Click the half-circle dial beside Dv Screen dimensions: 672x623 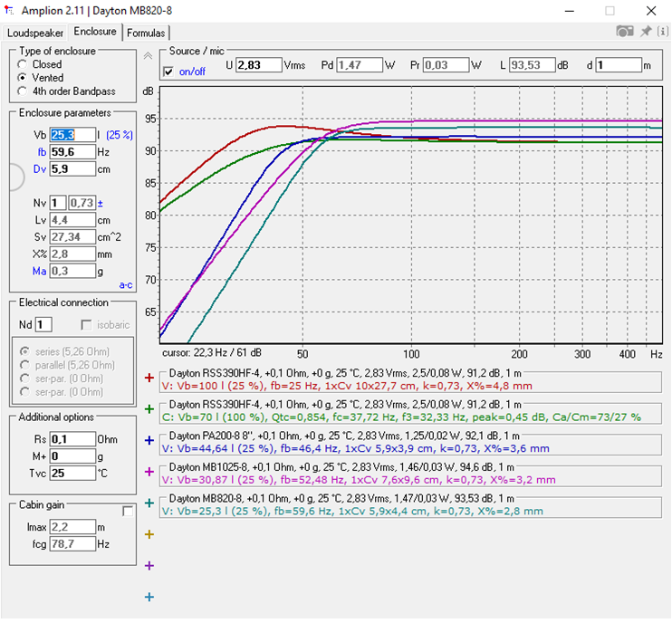click(16, 177)
